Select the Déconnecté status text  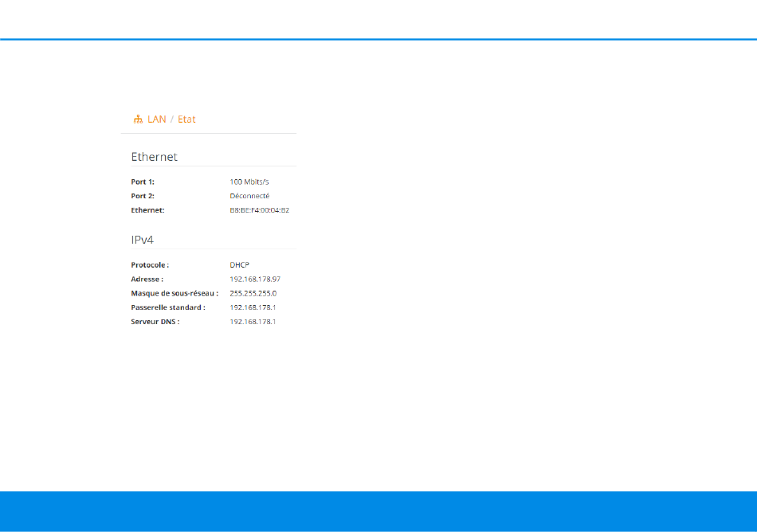tap(249, 196)
